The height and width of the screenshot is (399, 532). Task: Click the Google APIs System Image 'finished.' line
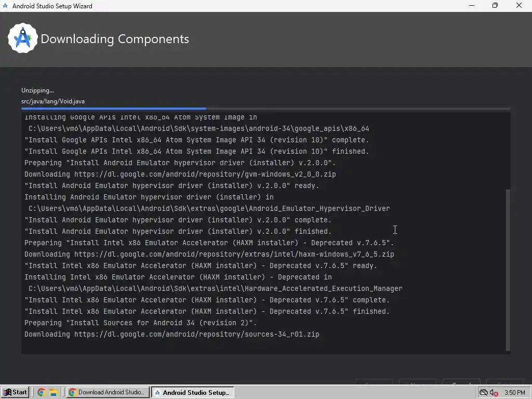pos(196,151)
